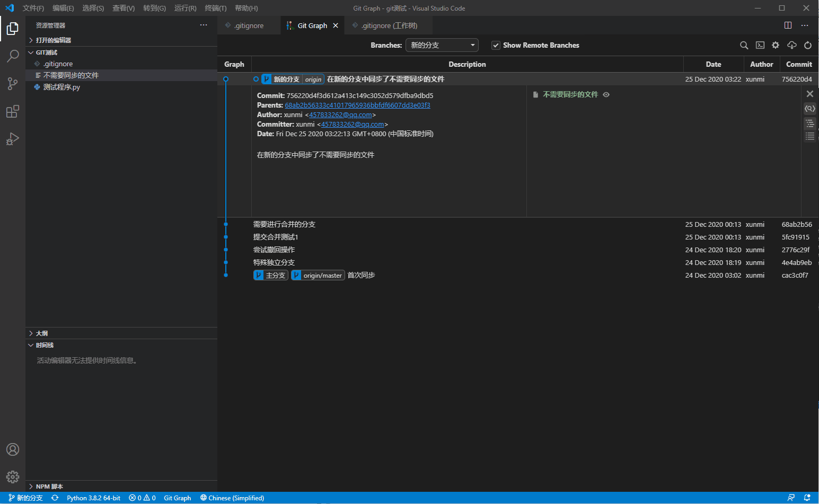
Task: Open the Explorer activity bar icon
Action: click(x=13, y=29)
